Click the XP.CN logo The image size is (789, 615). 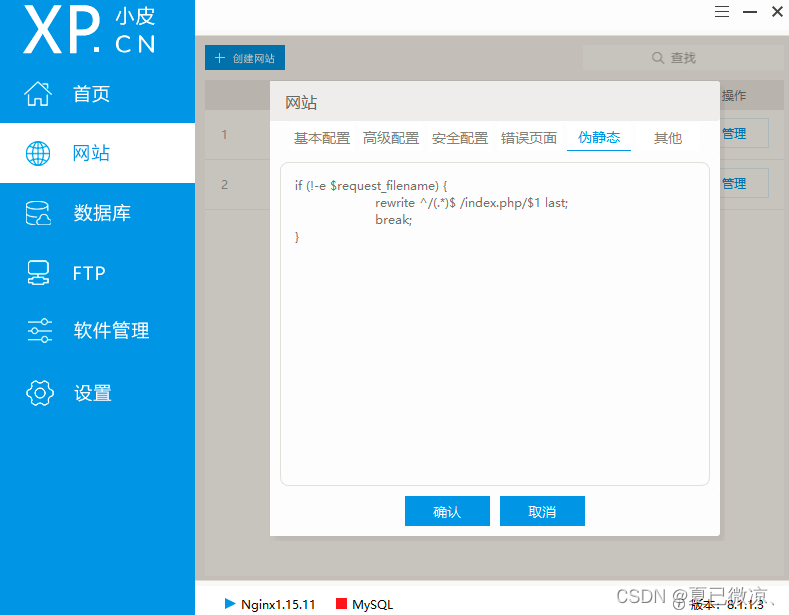tap(90, 29)
